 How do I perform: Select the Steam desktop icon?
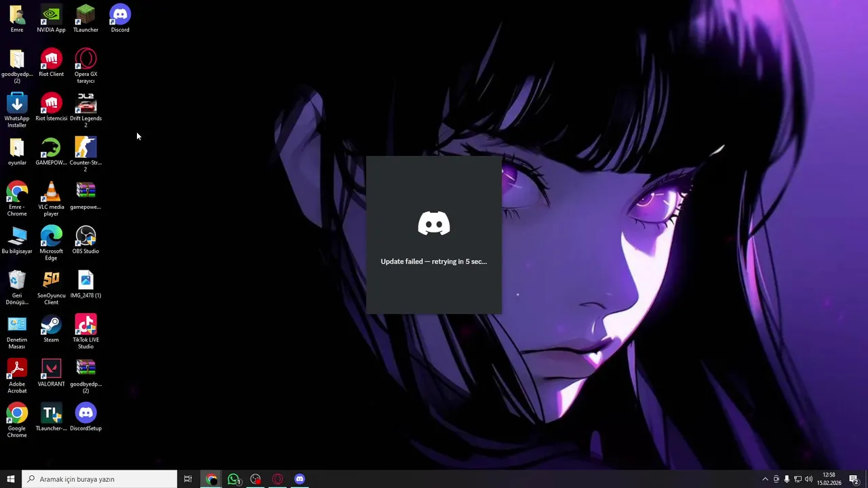(51, 328)
